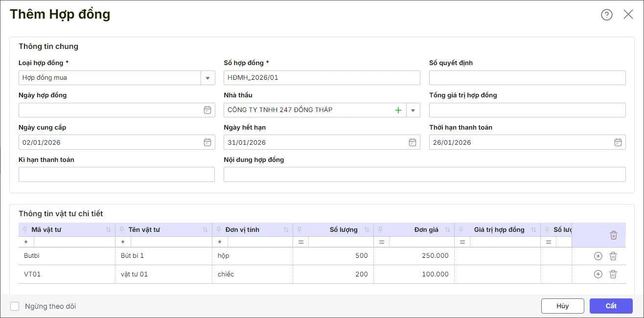Image resolution: width=644 pixels, height=318 pixels.
Task: Expand the Loại hợp đồng dropdown
Action: click(207, 78)
